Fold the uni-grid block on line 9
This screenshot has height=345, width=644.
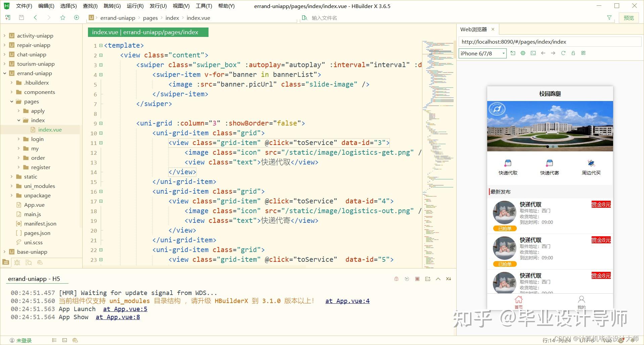tap(101, 123)
